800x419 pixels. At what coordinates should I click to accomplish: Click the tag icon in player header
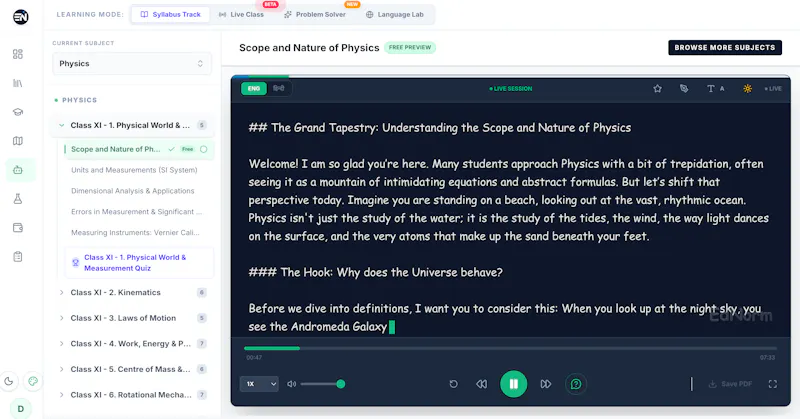tap(684, 89)
